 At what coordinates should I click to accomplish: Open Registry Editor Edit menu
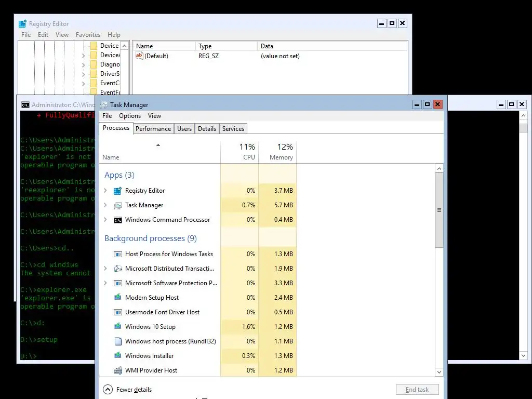point(43,35)
